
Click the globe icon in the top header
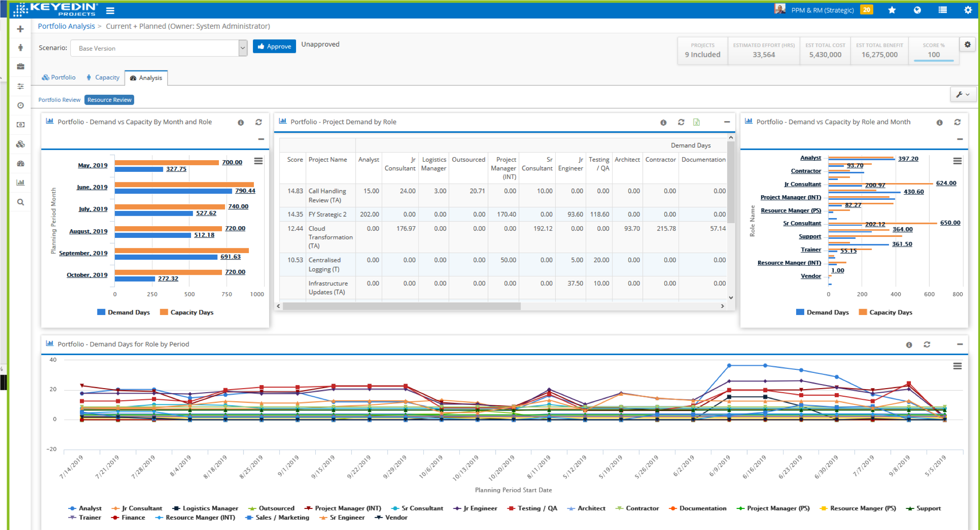[x=917, y=10]
